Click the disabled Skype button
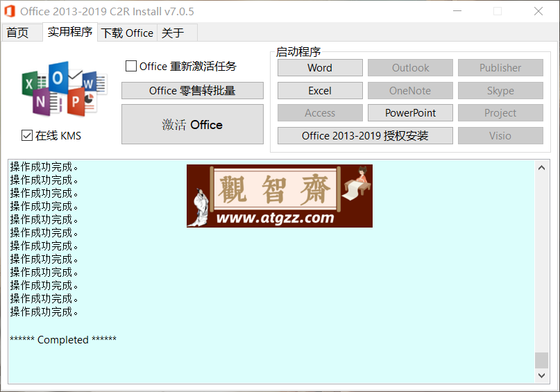The image size is (560, 392). click(500, 91)
